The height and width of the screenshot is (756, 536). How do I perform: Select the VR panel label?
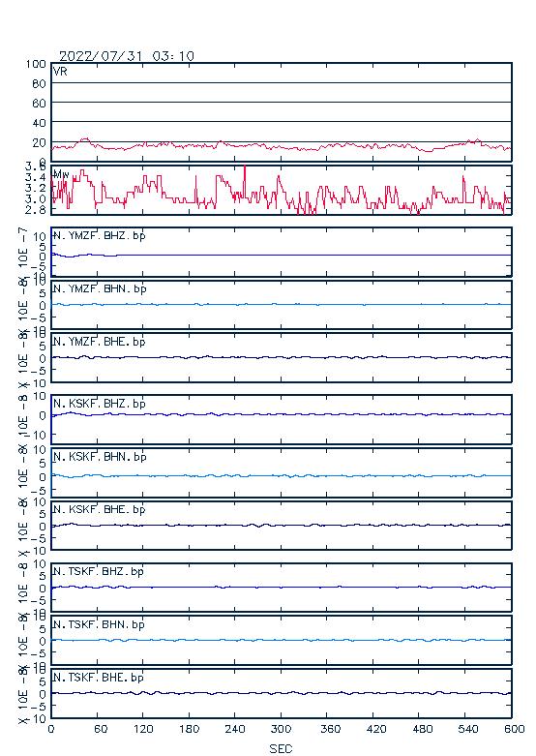(x=60, y=72)
